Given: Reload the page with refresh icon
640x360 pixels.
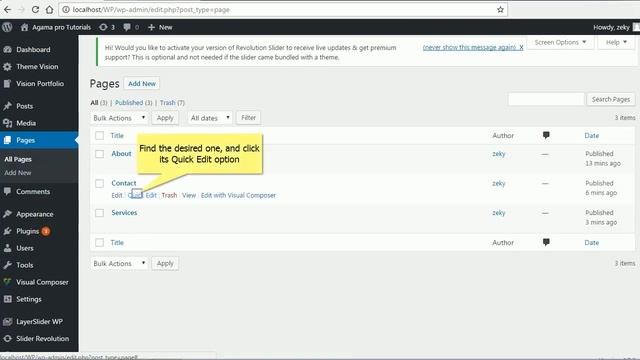Looking at the screenshot, I should [x=36, y=9].
